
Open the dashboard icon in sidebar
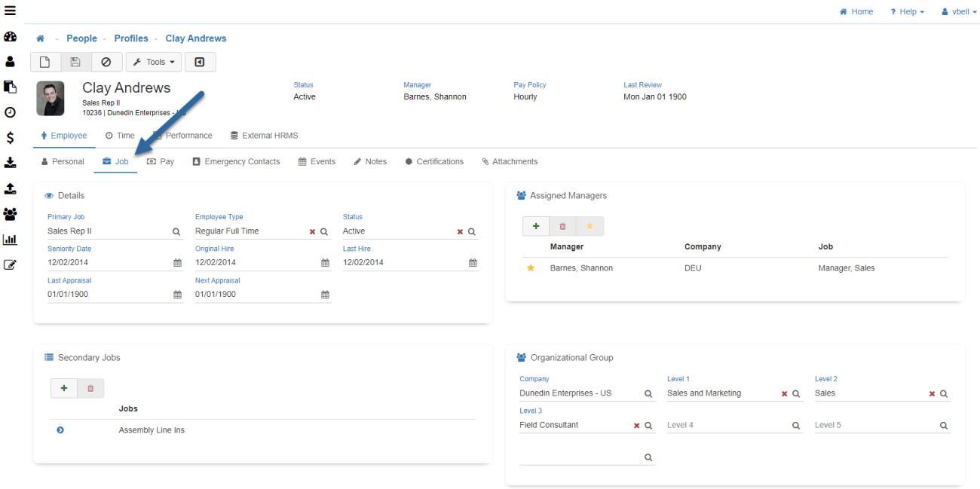[10, 37]
